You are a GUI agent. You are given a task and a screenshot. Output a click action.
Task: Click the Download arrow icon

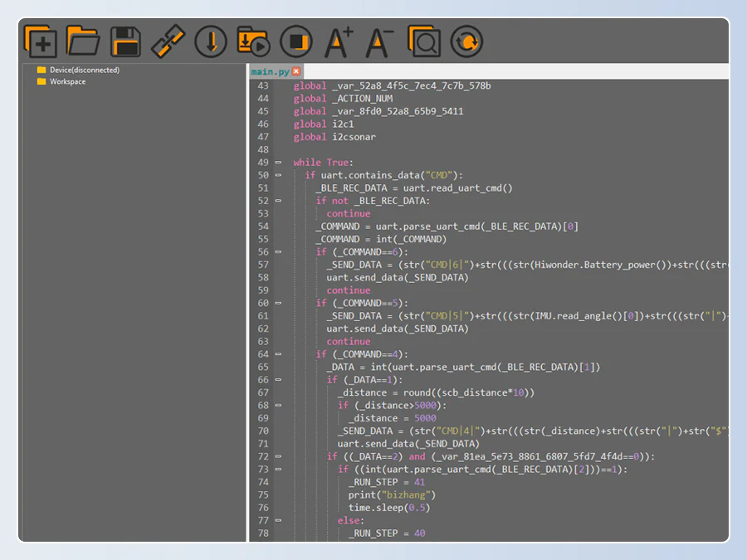pyautogui.click(x=211, y=41)
